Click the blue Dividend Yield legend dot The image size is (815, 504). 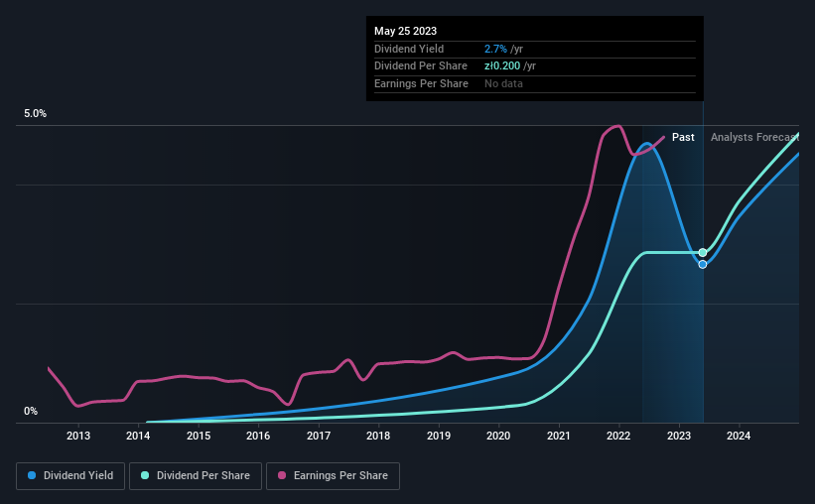pos(32,475)
